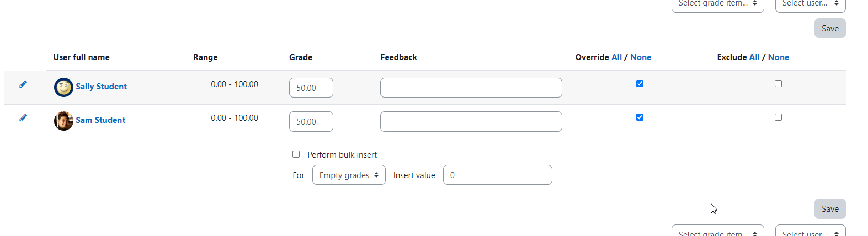
Task: Click Sally Student's grade input field
Action: pos(311,88)
